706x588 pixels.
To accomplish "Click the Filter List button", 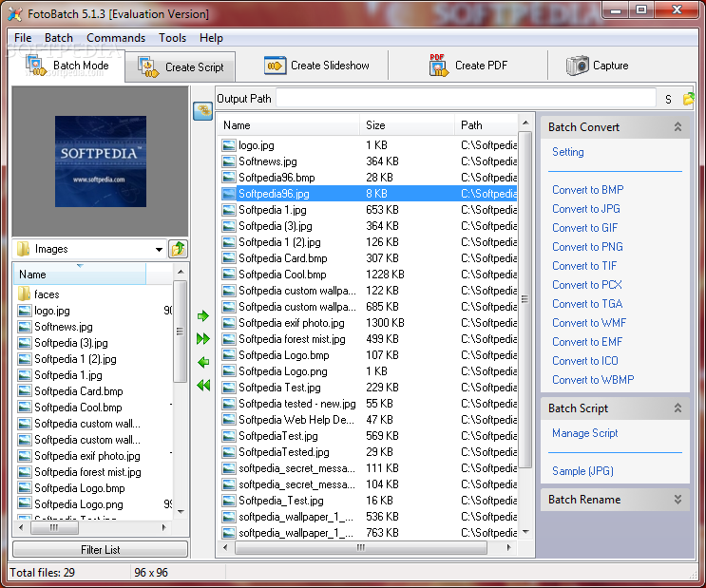I will [x=100, y=549].
